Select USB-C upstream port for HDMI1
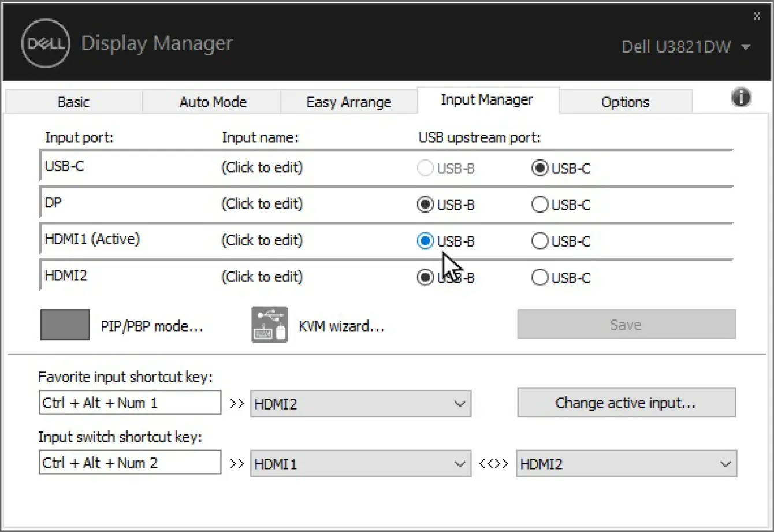The width and height of the screenshot is (774, 532). (539, 241)
